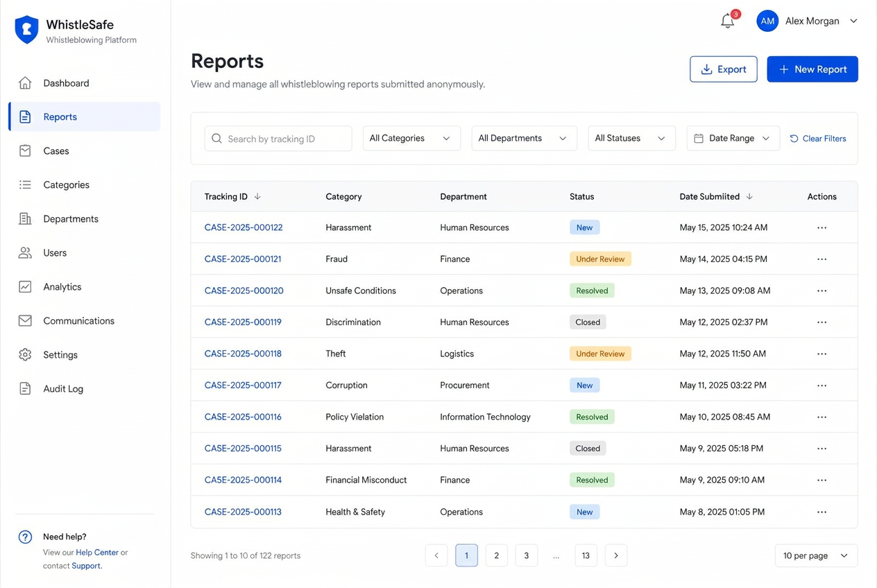Sort by Tracking ID arrow
The height and width of the screenshot is (588, 877).
[257, 196]
